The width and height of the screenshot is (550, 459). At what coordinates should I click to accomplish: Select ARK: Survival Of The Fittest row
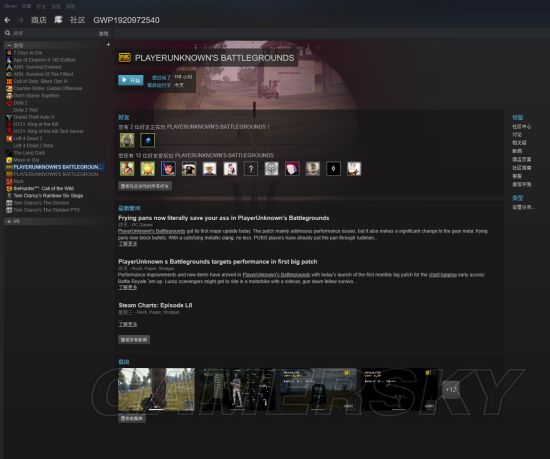(54, 74)
